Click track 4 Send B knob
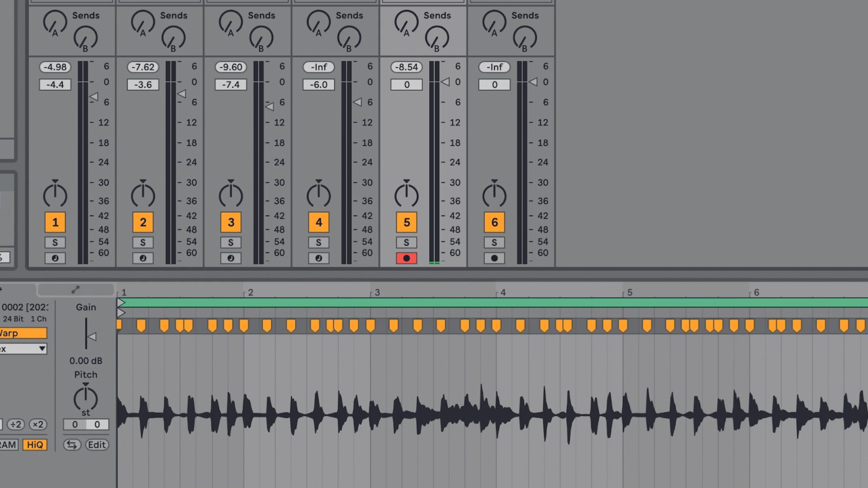Viewport: 868px width, 488px height. coord(349,38)
